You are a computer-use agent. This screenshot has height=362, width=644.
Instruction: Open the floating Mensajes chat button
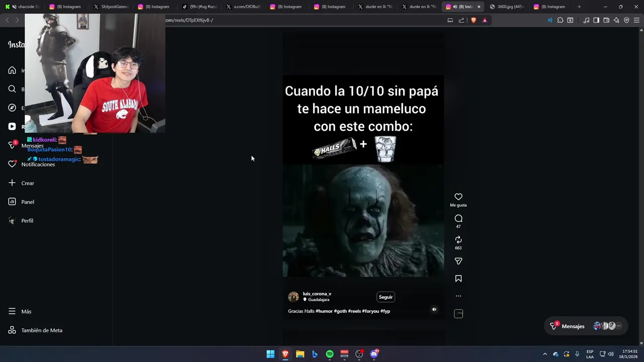(x=586, y=326)
